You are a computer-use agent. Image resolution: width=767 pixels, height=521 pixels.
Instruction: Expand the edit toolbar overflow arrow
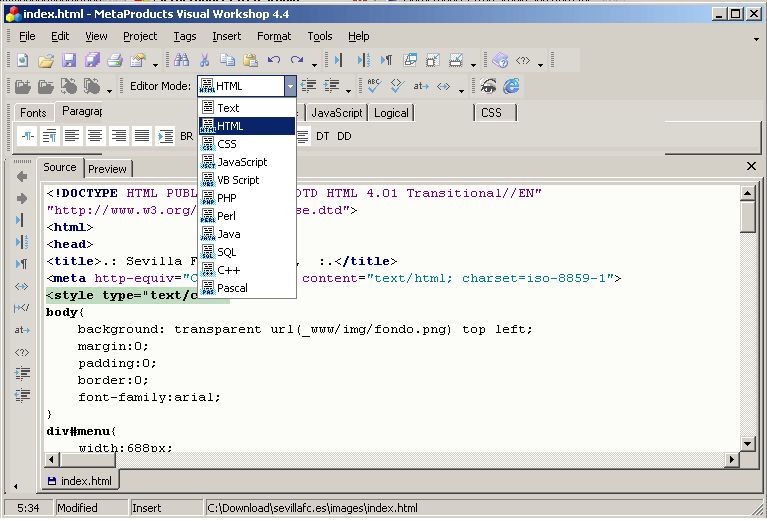coord(314,64)
